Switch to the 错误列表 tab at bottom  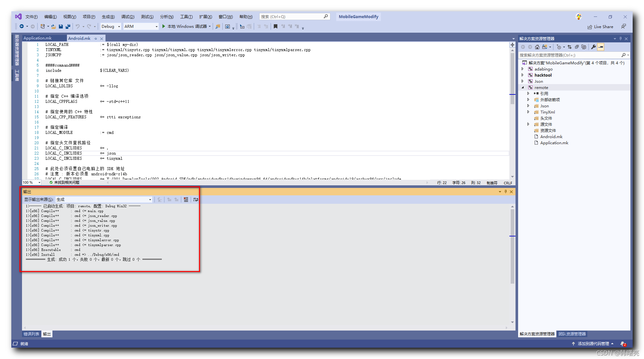(x=31, y=334)
